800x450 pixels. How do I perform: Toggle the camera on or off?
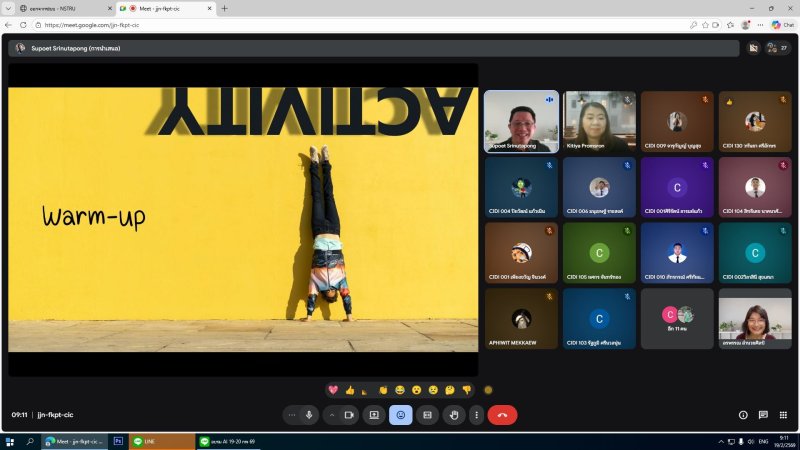coord(349,414)
